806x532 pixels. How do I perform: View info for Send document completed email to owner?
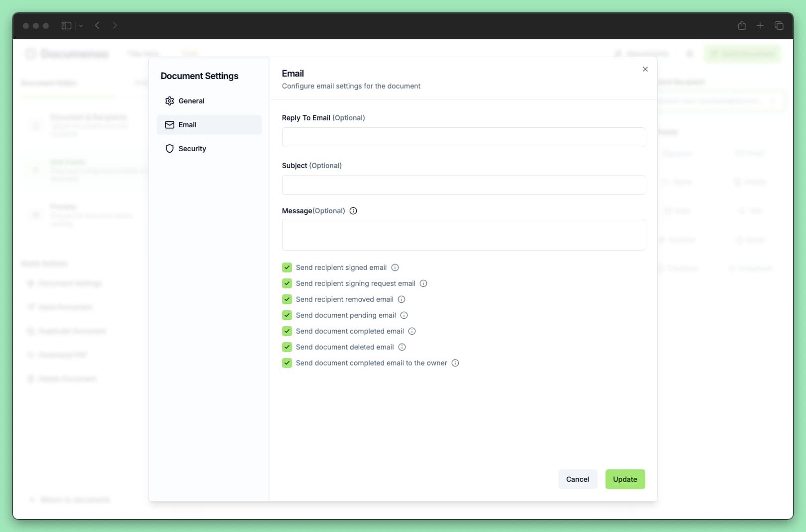[x=455, y=363]
